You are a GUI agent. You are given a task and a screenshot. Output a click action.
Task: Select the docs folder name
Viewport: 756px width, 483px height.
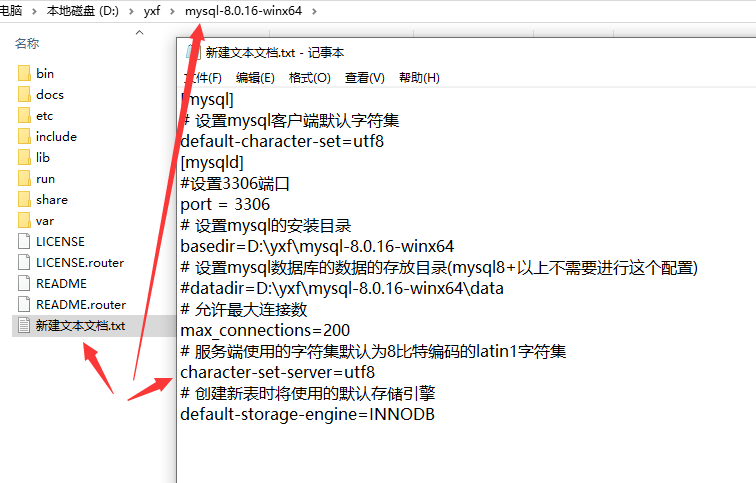(50, 94)
